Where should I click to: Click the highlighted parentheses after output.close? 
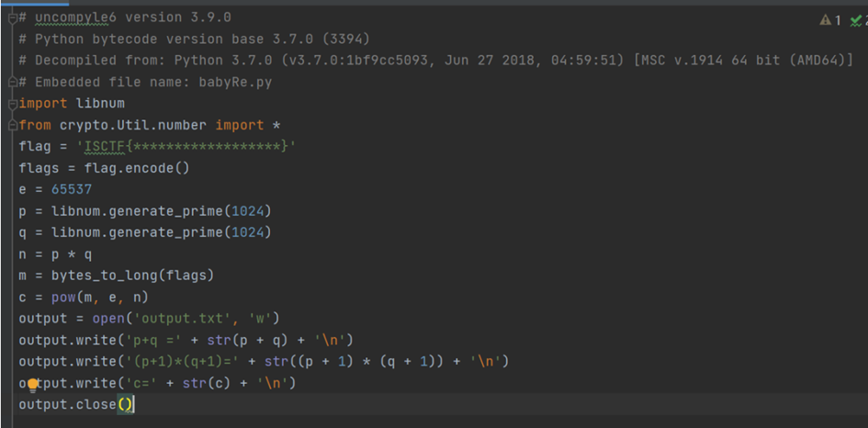pos(125,405)
